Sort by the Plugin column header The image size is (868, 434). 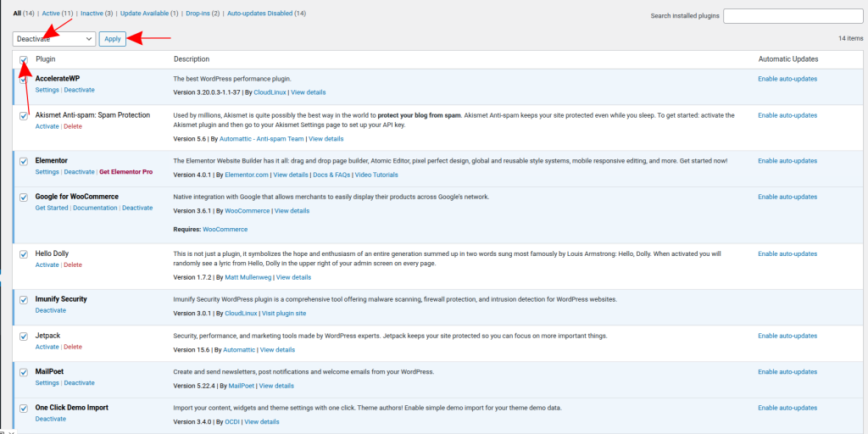click(x=46, y=59)
